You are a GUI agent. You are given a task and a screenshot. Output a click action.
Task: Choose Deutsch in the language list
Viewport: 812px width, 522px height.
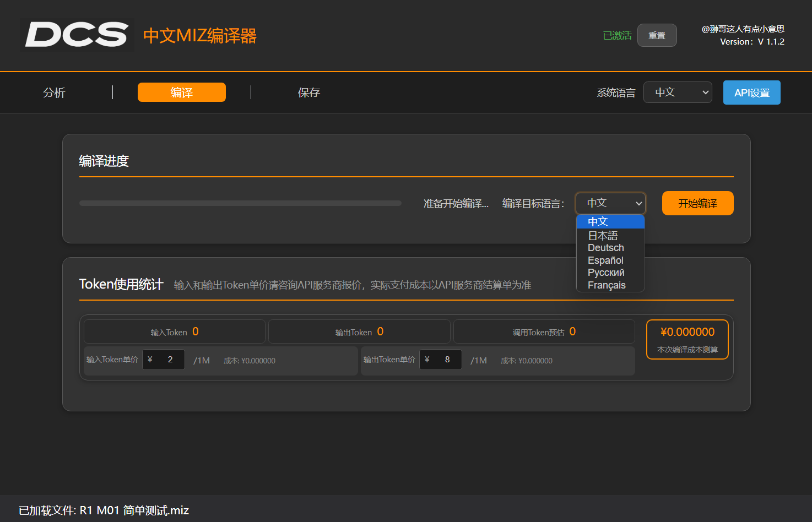coord(610,248)
